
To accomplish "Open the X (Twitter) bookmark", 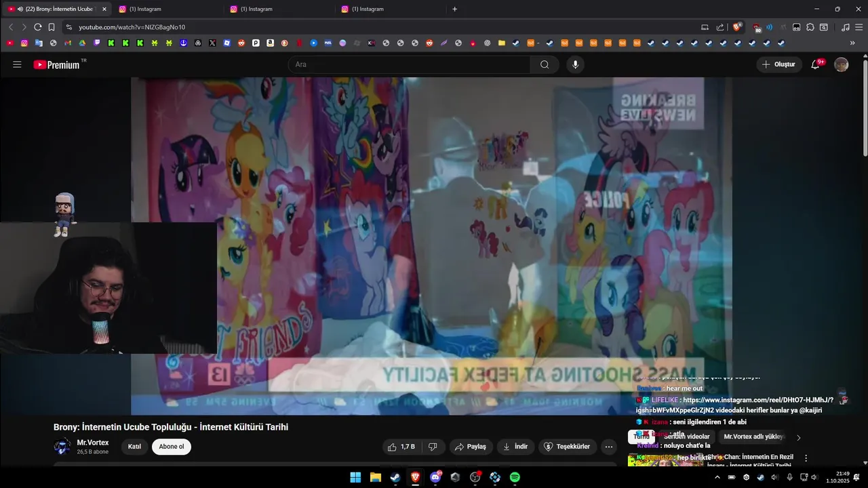I will pos(212,43).
